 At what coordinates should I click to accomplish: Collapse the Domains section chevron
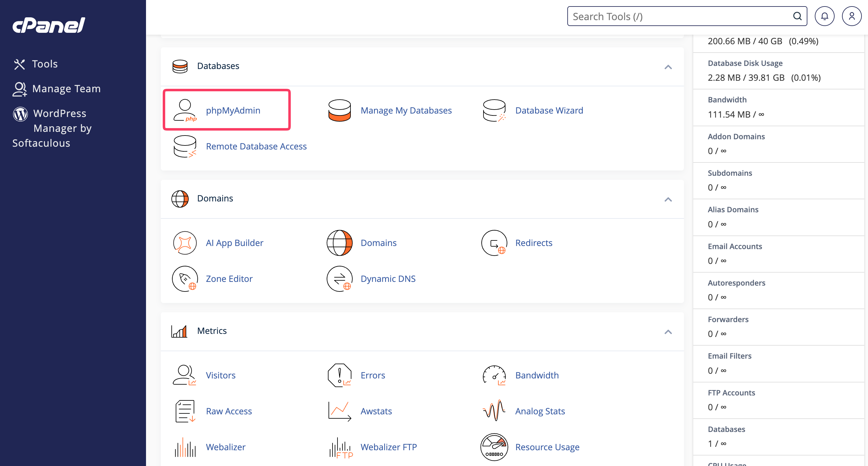pos(668,199)
